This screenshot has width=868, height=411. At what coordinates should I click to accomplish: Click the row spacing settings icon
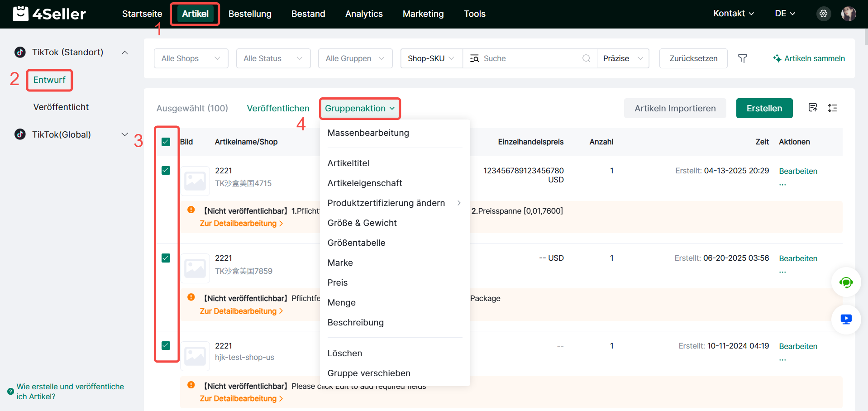pos(832,108)
